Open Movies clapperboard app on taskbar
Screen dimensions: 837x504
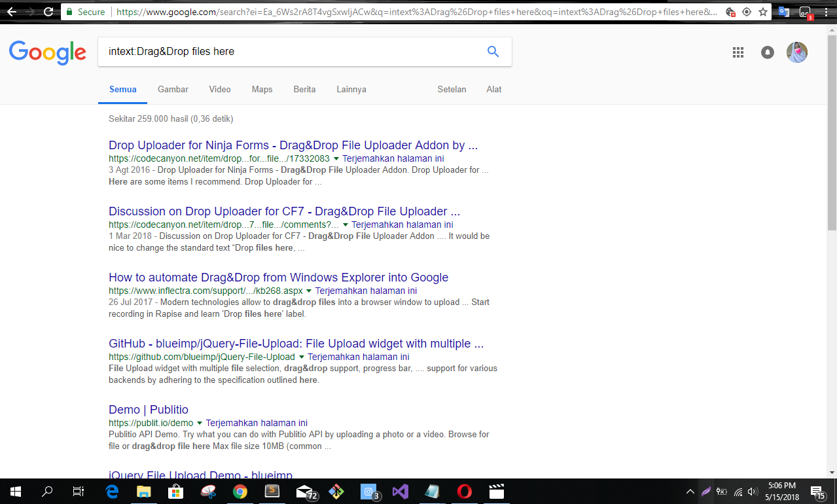[x=497, y=492]
